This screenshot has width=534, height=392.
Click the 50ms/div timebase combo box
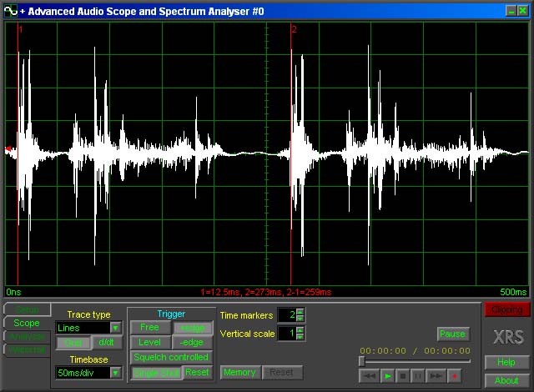(88, 373)
